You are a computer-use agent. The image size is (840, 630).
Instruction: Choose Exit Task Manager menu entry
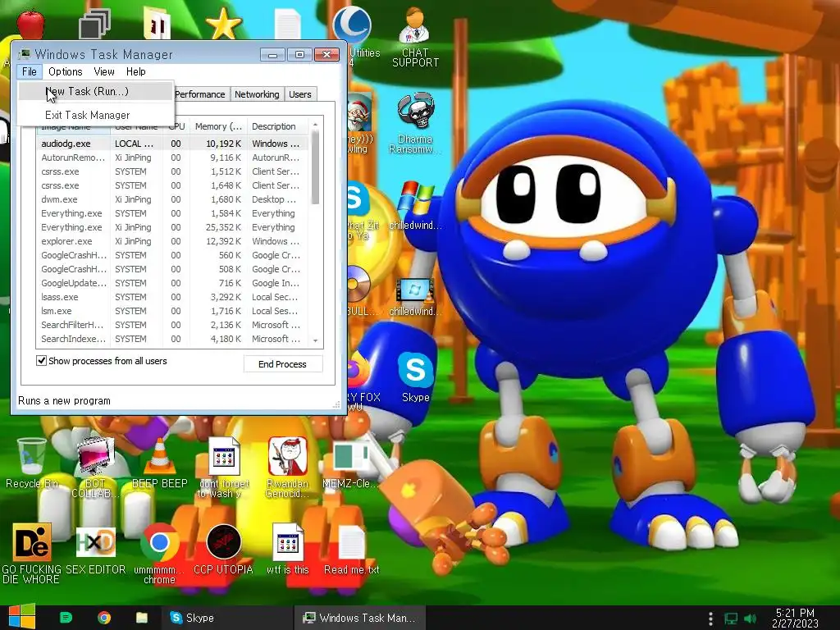point(95,115)
